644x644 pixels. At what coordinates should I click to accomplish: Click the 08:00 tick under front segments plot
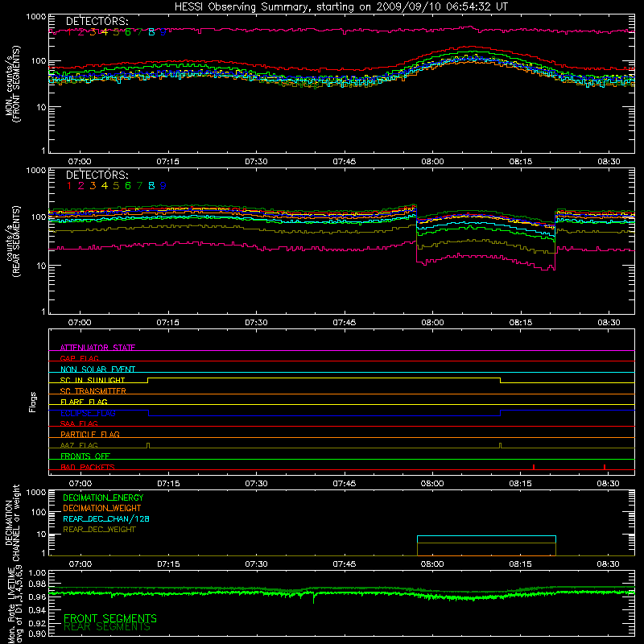pyautogui.click(x=432, y=162)
